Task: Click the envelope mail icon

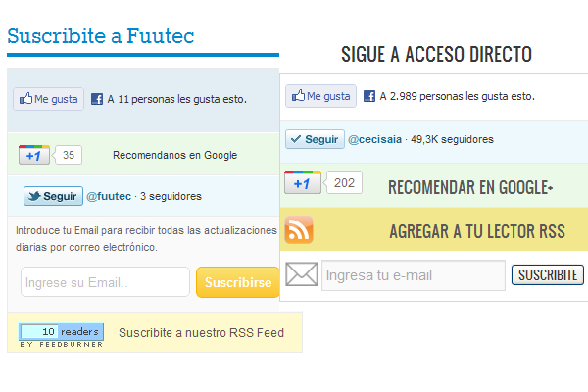Action: (x=302, y=274)
